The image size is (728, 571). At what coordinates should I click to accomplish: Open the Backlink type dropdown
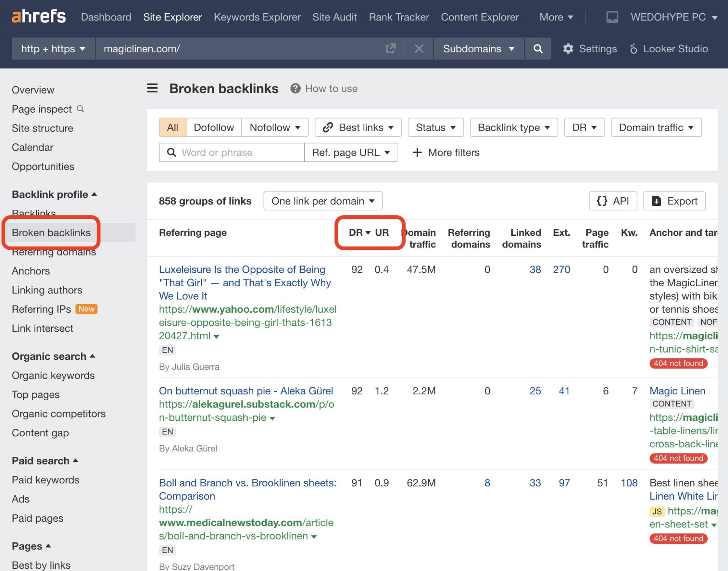[514, 127]
